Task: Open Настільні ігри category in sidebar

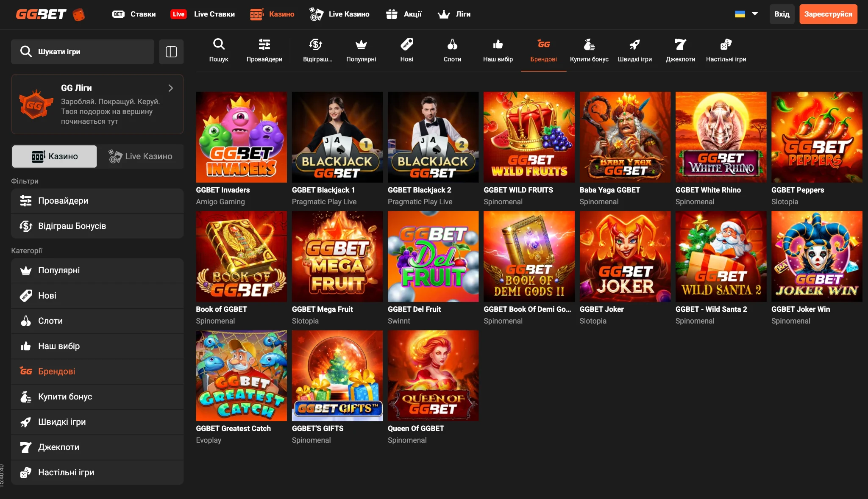Action: (97, 472)
